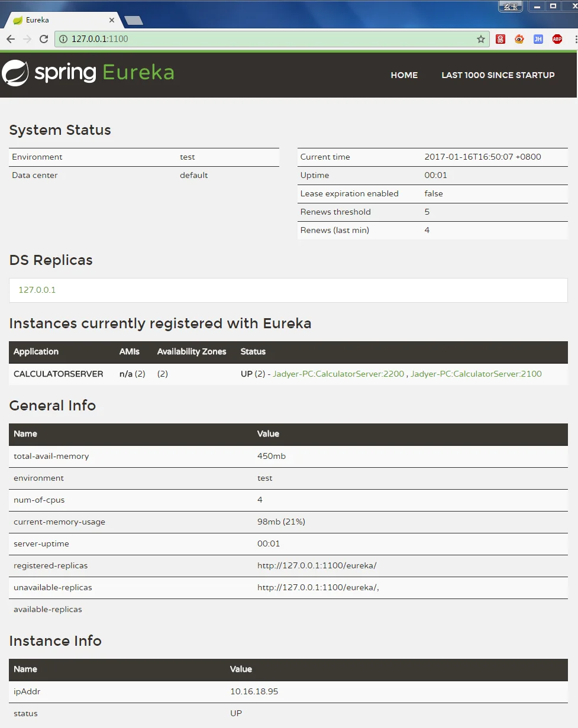Image resolution: width=578 pixels, height=728 pixels.
Task: Click site info icon in address bar
Action: pos(63,39)
